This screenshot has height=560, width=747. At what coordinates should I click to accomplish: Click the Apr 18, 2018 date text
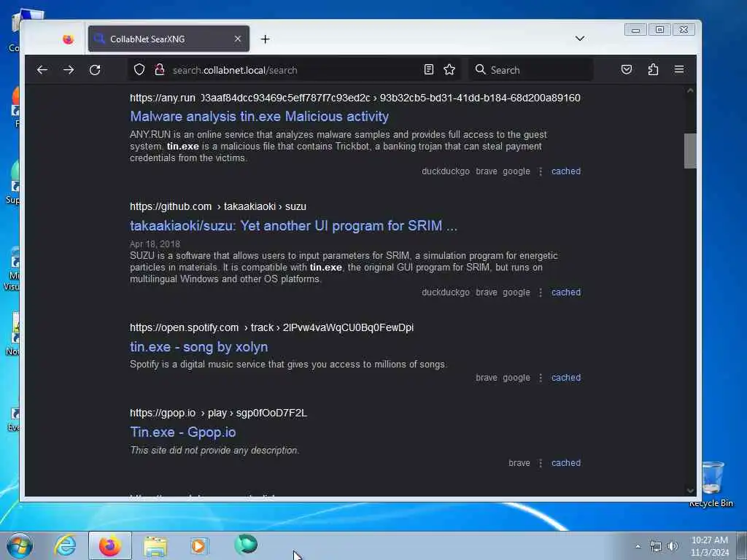pyautogui.click(x=155, y=244)
